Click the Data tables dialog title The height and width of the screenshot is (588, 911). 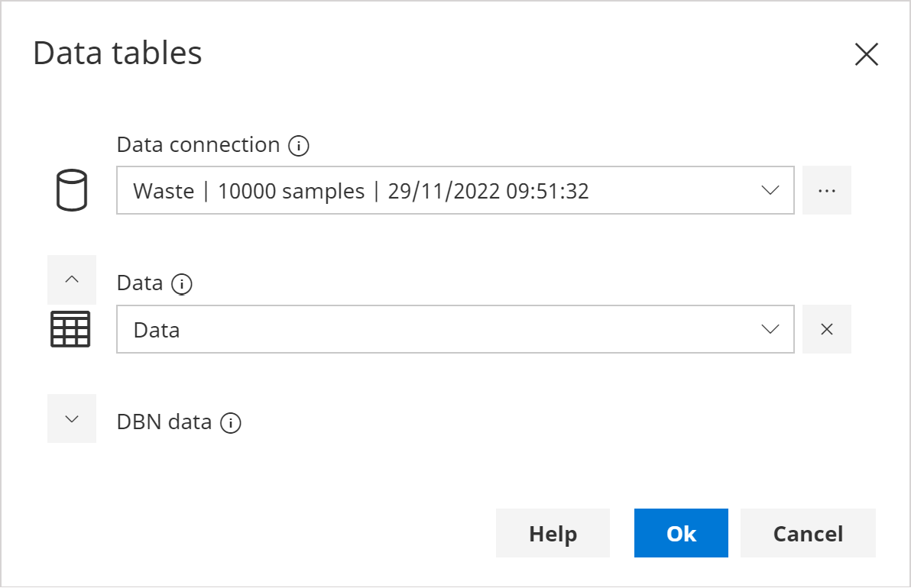(118, 52)
